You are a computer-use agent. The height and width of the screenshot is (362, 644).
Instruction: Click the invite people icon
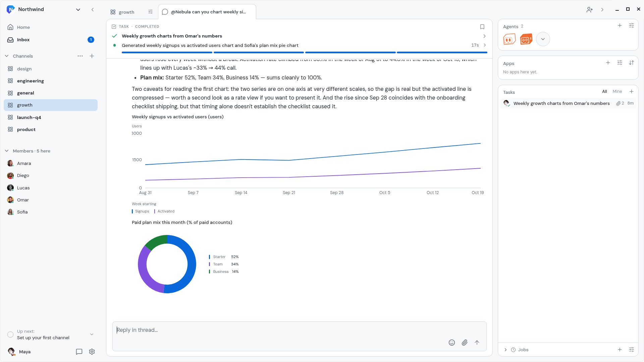point(589,10)
